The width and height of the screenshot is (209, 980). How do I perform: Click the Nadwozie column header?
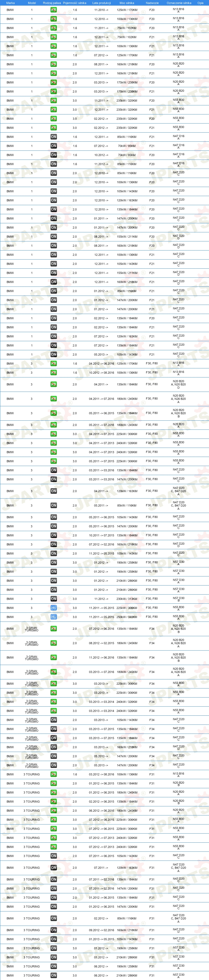pos(152,3)
